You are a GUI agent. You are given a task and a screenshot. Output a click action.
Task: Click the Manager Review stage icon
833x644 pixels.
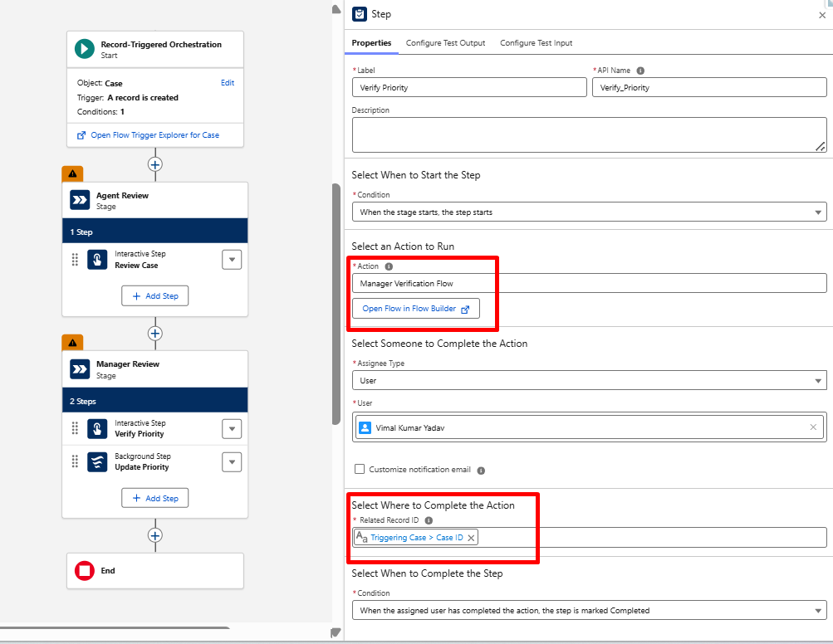pyautogui.click(x=80, y=369)
